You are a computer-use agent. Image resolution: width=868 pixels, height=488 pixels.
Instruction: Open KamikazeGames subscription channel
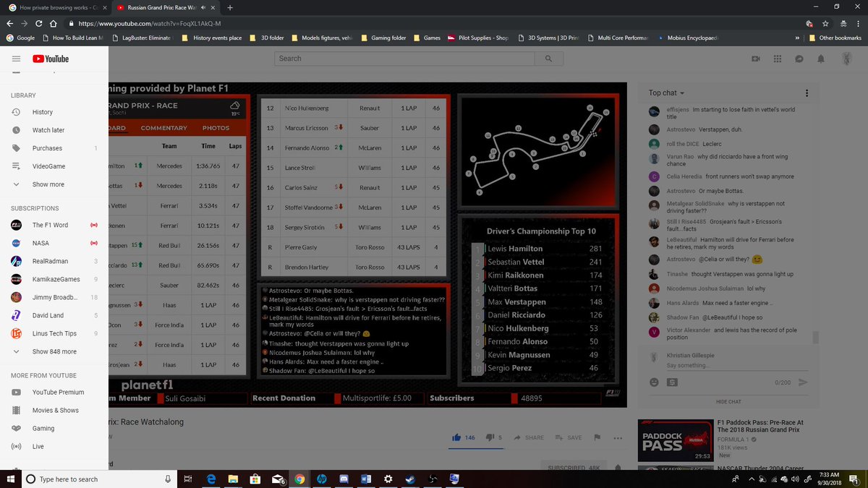pos(54,279)
